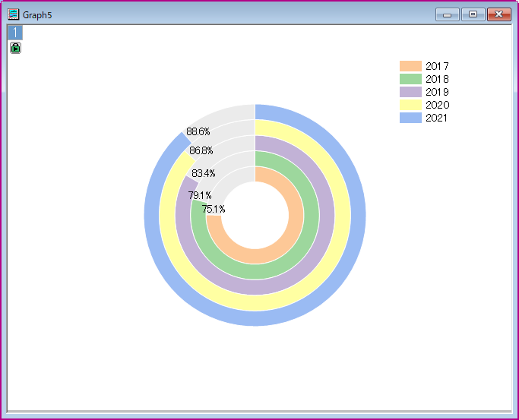Select the 79.1% data label

pyautogui.click(x=200, y=195)
